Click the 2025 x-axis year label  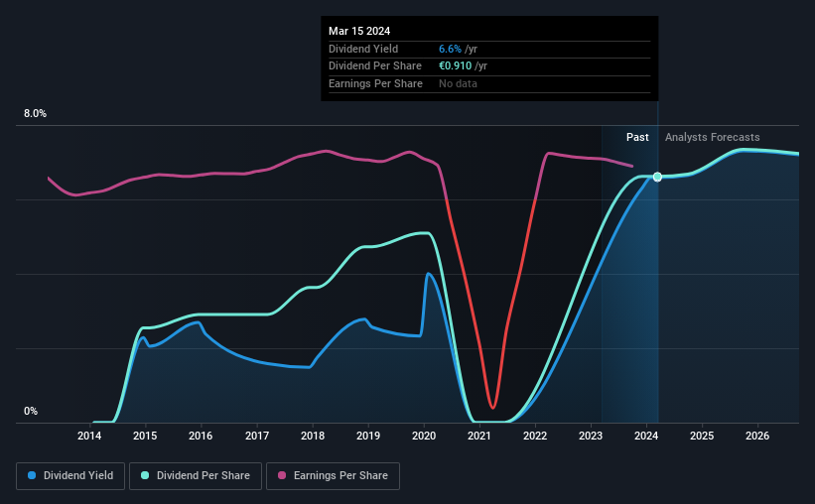pos(702,436)
